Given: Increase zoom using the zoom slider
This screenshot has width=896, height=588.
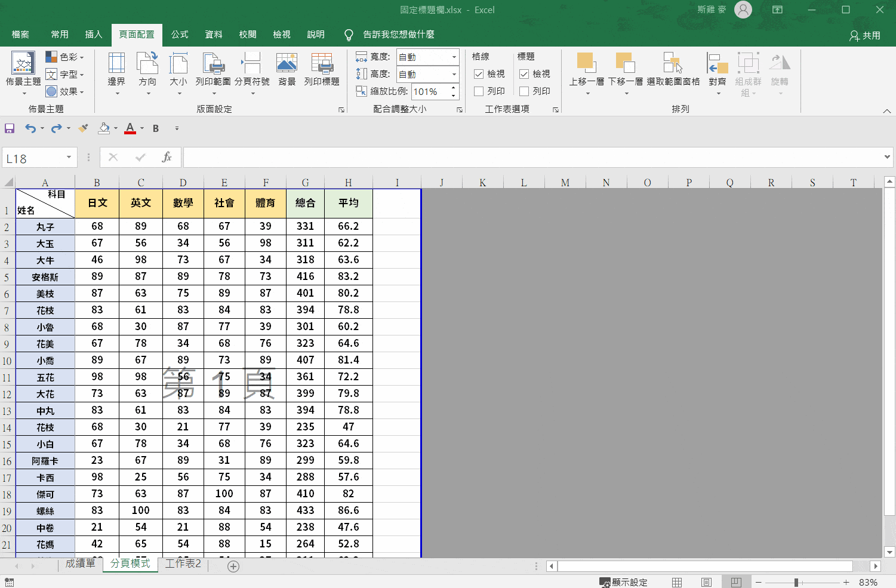Looking at the screenshot, I should click(x=846, y=581).
